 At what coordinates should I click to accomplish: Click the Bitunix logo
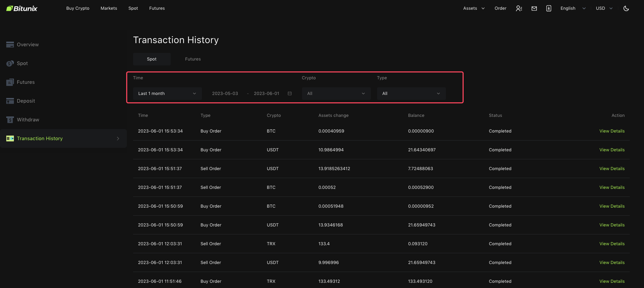pyautogui.click(x=22, y=8)
